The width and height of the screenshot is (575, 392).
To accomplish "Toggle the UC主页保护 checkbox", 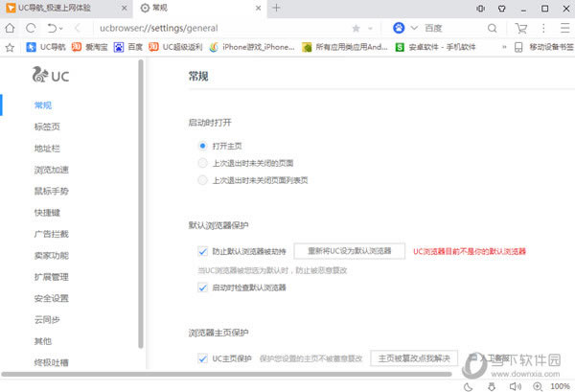I will click(x=202, y=358).
